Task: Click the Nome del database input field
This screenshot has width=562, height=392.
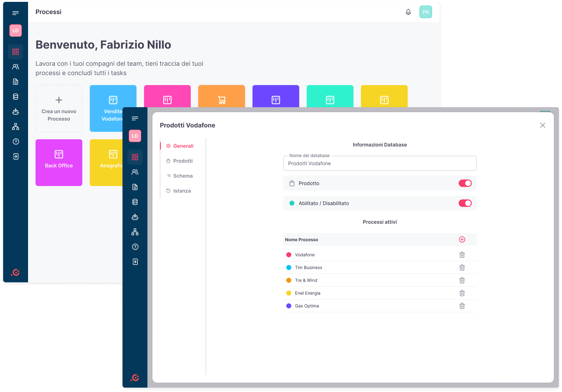Action: tap(379, 164)
